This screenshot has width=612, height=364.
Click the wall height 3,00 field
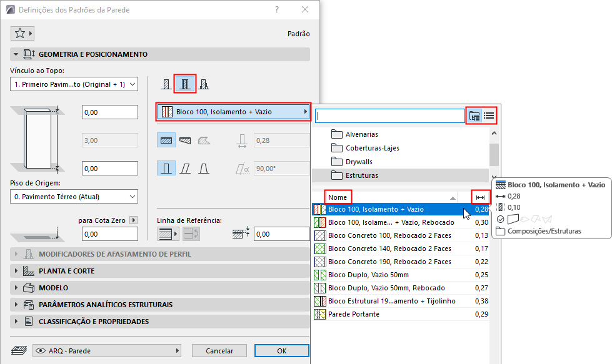[110, 140]
